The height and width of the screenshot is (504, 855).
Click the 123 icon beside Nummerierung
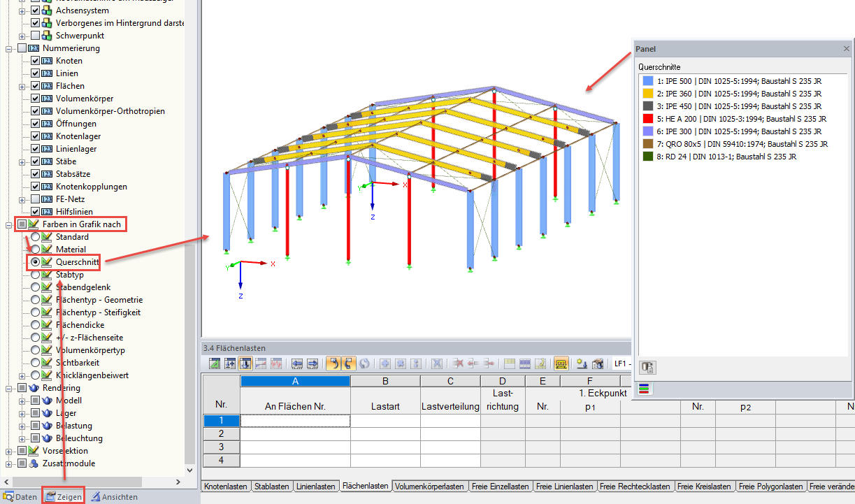34,48
